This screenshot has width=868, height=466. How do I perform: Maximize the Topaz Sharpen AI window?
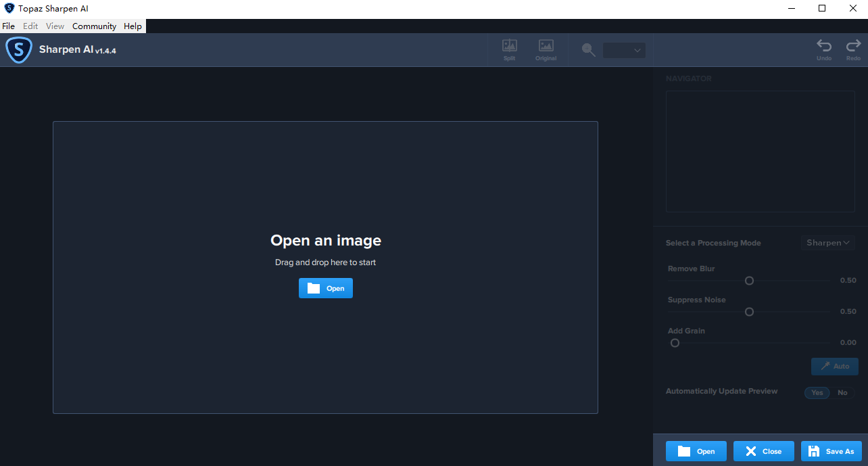pos(822,9)
